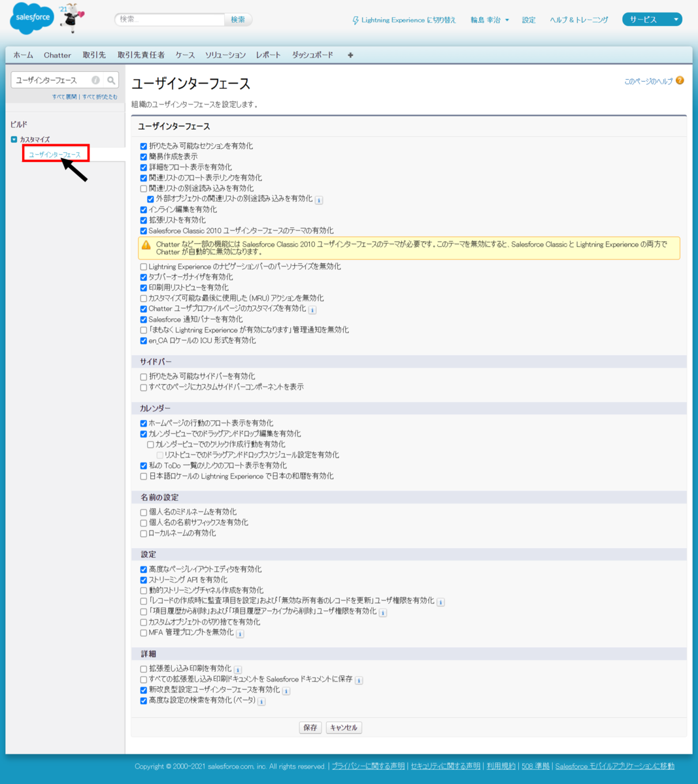Toggle タブバーオーガナイザを有効化 checkbox
698x784 pixels.
click(x=144, y=277)
